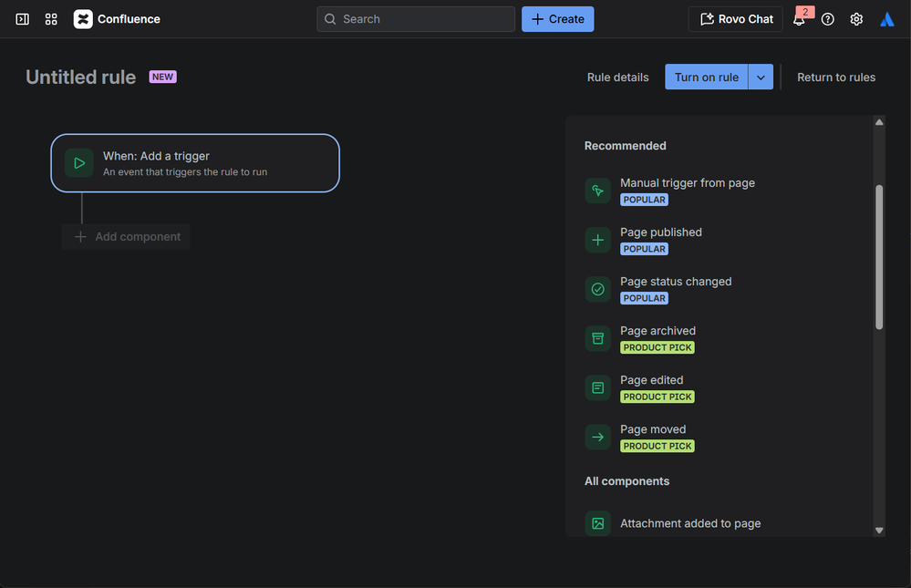Image resolution: width=911 pixels, height=588 pixels.
Task: Open the app switcher grid icon
Action: point(51,19)
